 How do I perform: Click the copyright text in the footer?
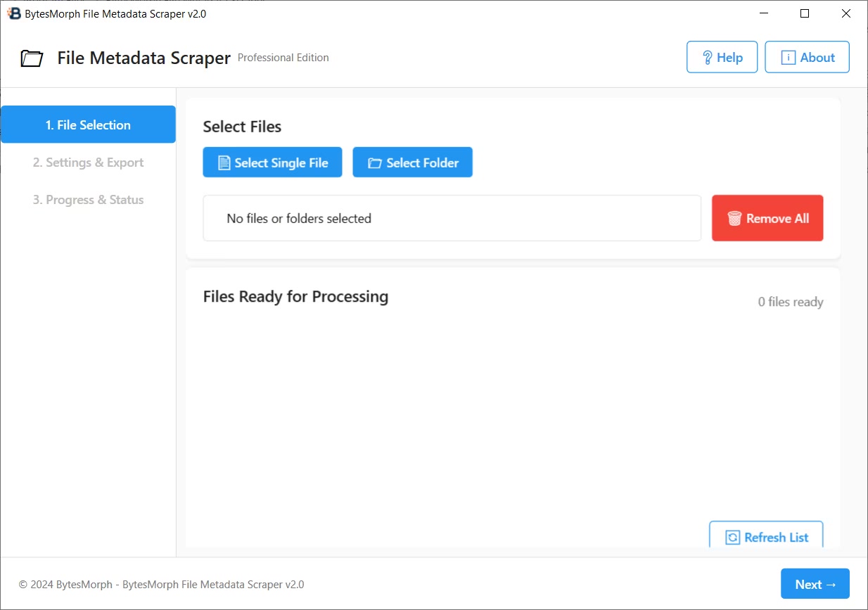click(x=161, y=584)
